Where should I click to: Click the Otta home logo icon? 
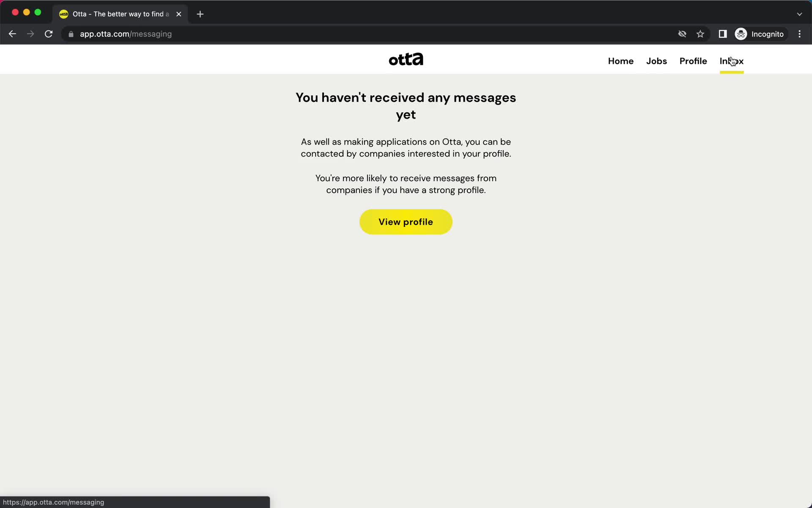pos(406,59)
